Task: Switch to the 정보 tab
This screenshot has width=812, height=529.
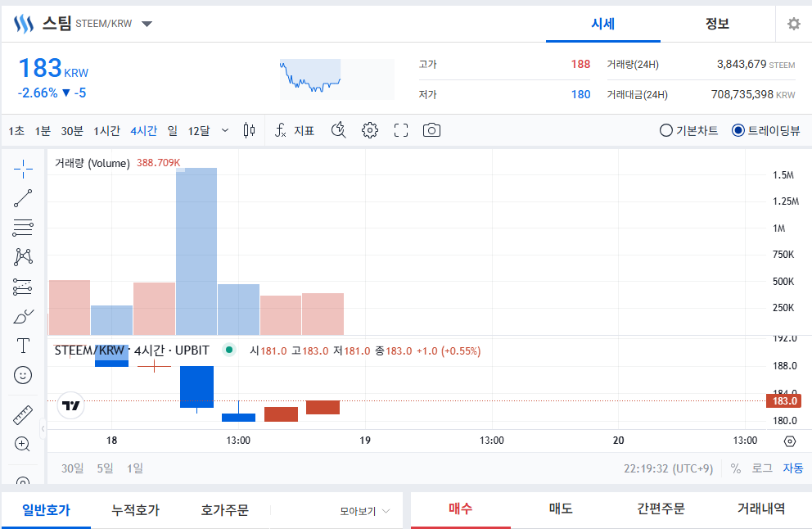Action: tap(717, 24)
